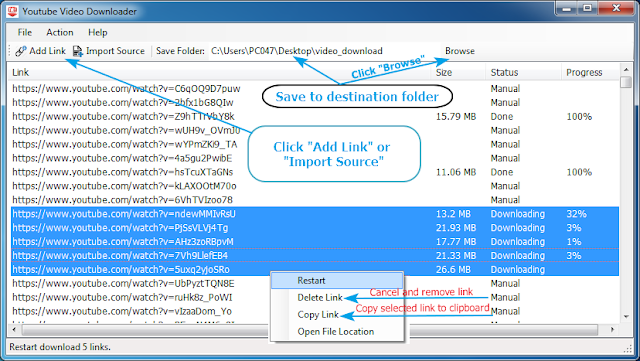Click the Add Link chain icon
Image resolution: width=640 pixels, height=361 pixels.
tap(21, 51)
